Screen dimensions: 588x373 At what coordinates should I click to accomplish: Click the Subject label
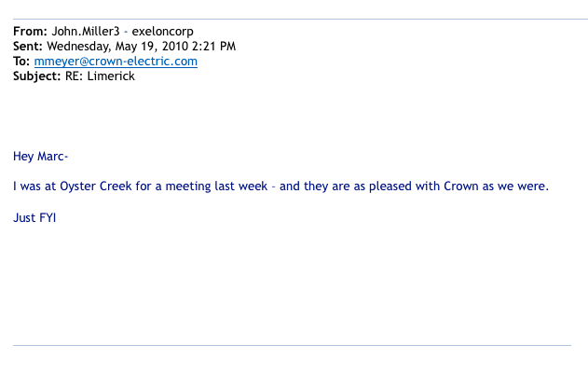(x=36, y=76)
